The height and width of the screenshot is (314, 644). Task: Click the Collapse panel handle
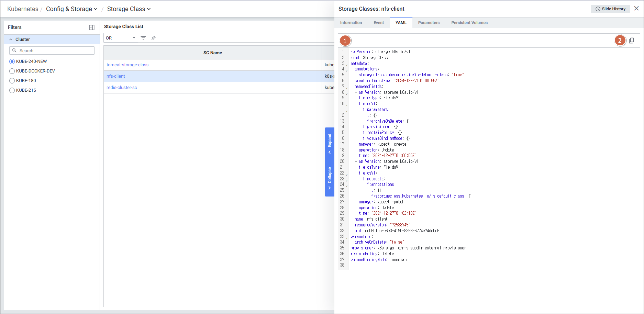point(330,179)
